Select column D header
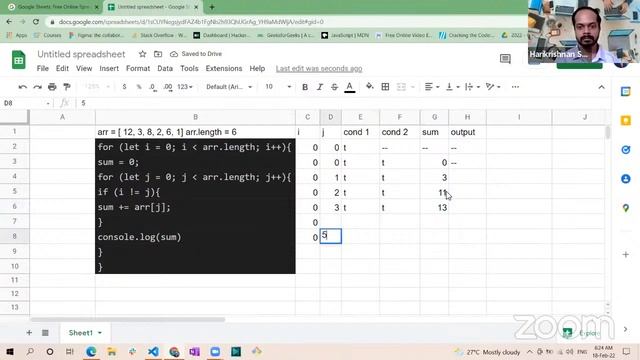Viewport: 640px width, 360px height. [331, 117]
